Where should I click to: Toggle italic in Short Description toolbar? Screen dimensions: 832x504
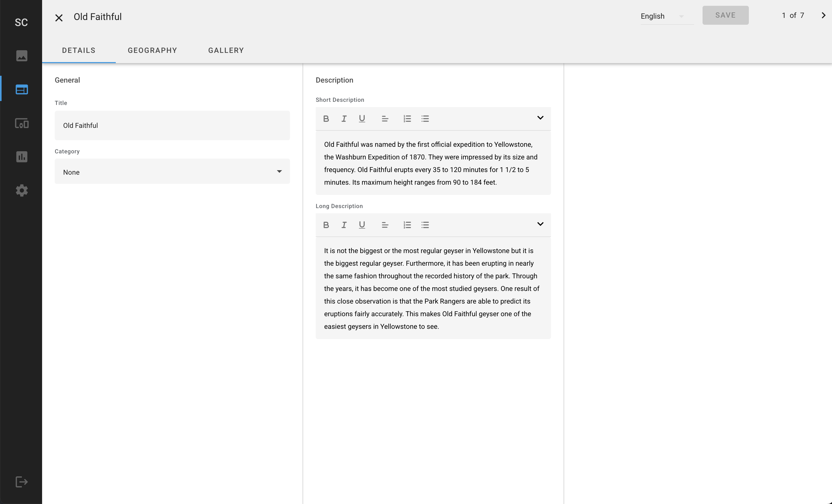[x=344, y=119]
